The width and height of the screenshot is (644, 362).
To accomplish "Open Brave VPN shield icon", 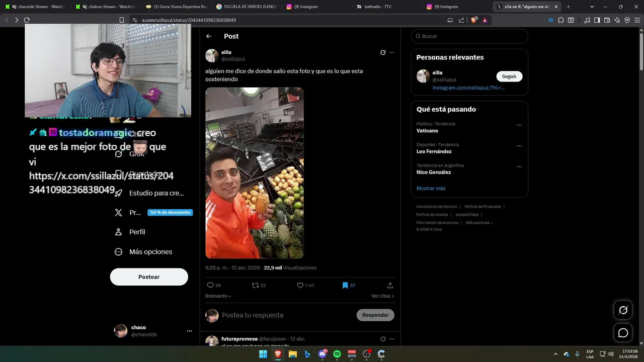I will 627,20.
